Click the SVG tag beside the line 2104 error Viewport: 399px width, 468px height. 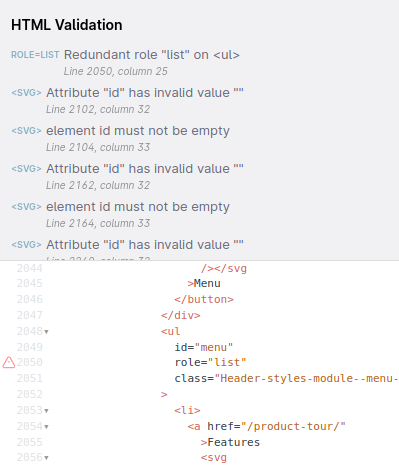point(26,131)
